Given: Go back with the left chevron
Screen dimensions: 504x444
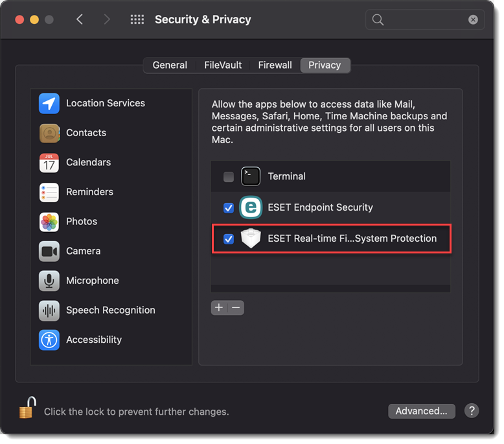Looking at the screenshot, I should [80, 19].
